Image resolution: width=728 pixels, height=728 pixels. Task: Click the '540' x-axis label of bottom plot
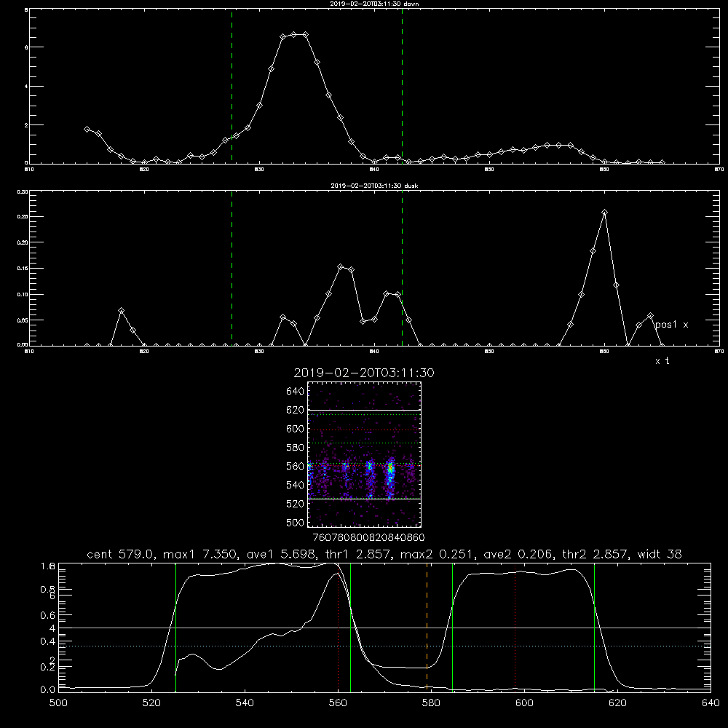point(245,703)
